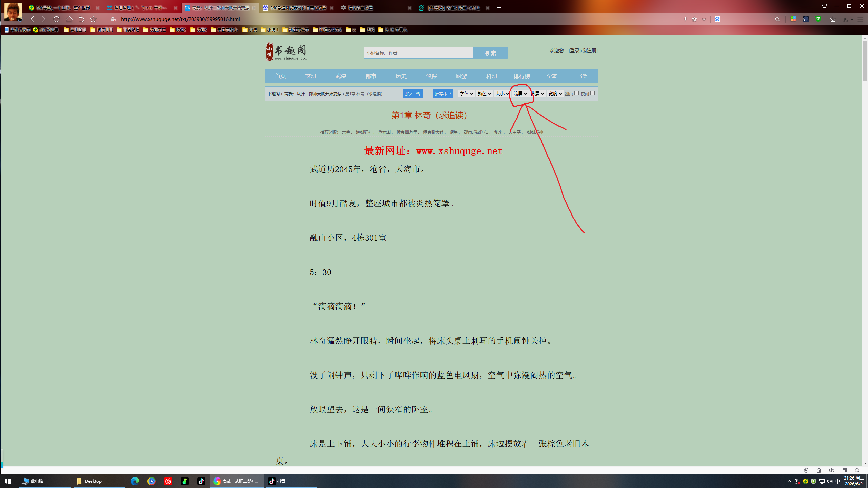
Task: Open the browser home page icon
Action: coord(69,19)
